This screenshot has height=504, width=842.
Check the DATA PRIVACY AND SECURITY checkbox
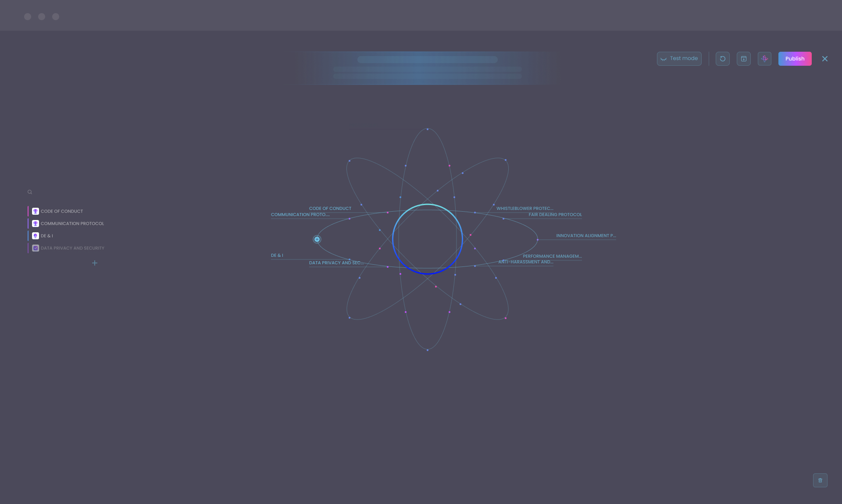click(35, 248)
